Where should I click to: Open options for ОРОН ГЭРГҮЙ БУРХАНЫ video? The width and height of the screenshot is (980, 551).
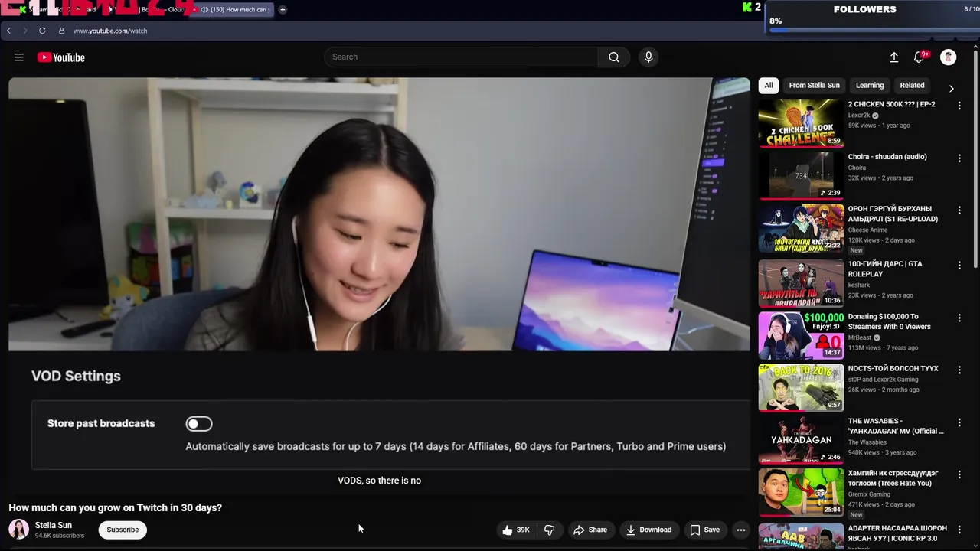959,210
